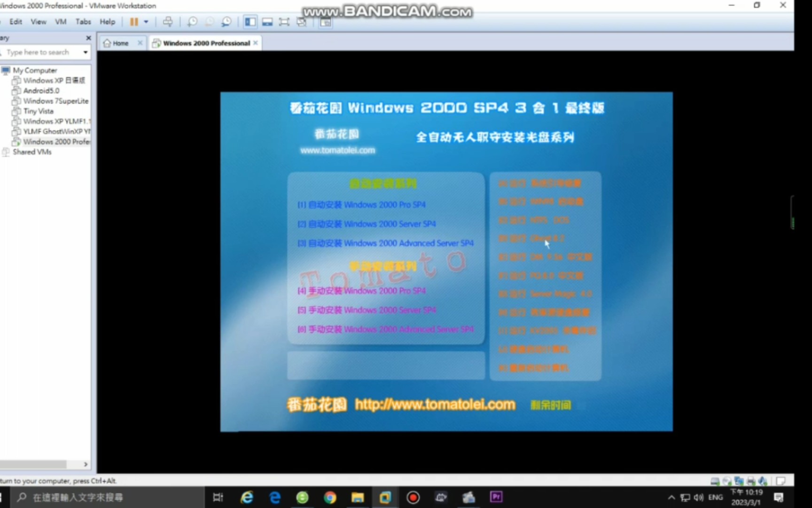This screenshot has height=508, width=812.
Task: Click the Pause virtual machine button
Action: [134, 22]
